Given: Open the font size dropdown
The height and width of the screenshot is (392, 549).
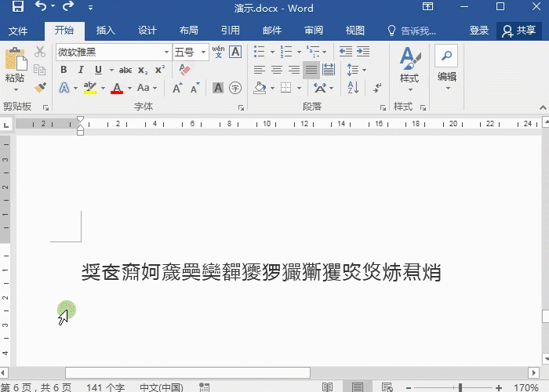Looking at the screenshot, I should 203,53.
